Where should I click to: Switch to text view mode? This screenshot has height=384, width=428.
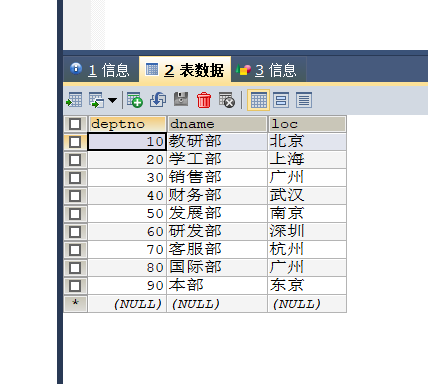[x=304, y=100]
